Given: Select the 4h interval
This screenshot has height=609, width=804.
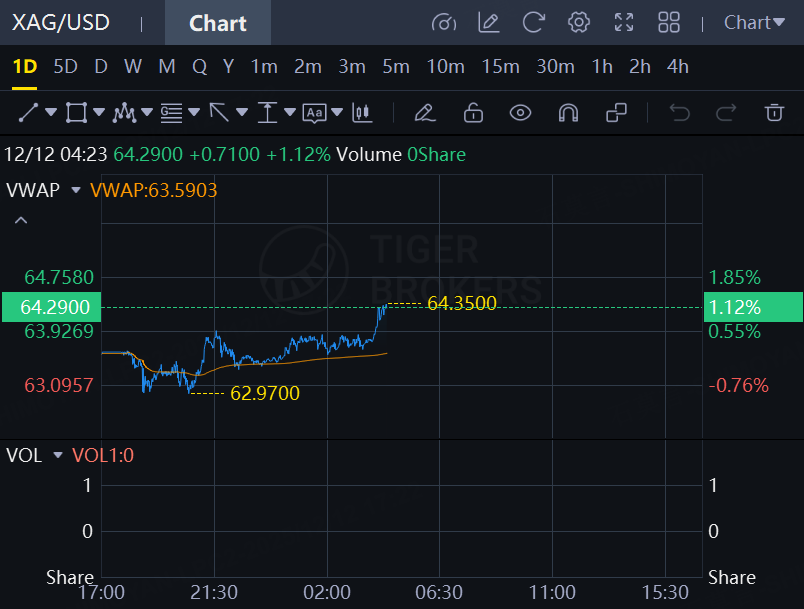Looking at the screenshot, I should (x=678, y=67).
